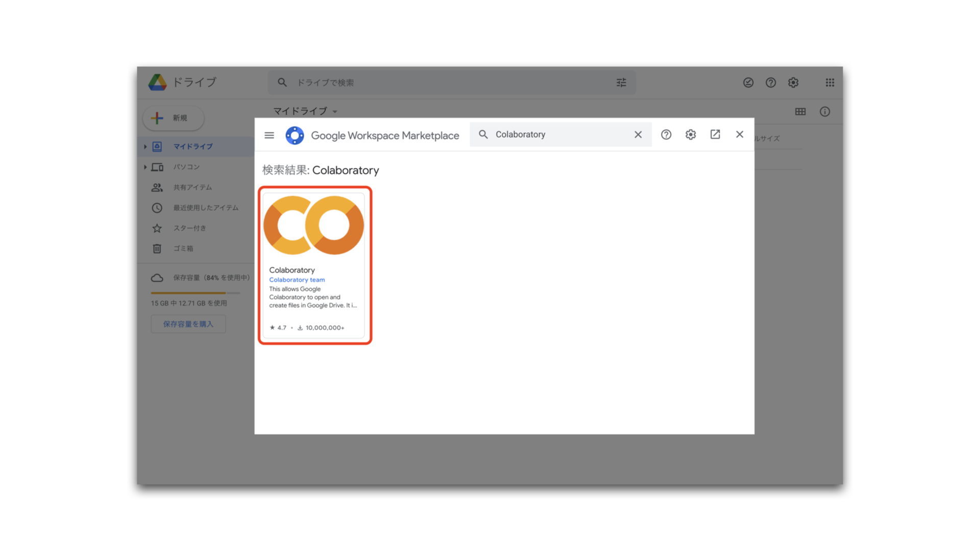Open the Colaboratory team developer link
Image resolution: width=980 pixels, height=551 pixels.
(x=297, y=280)
